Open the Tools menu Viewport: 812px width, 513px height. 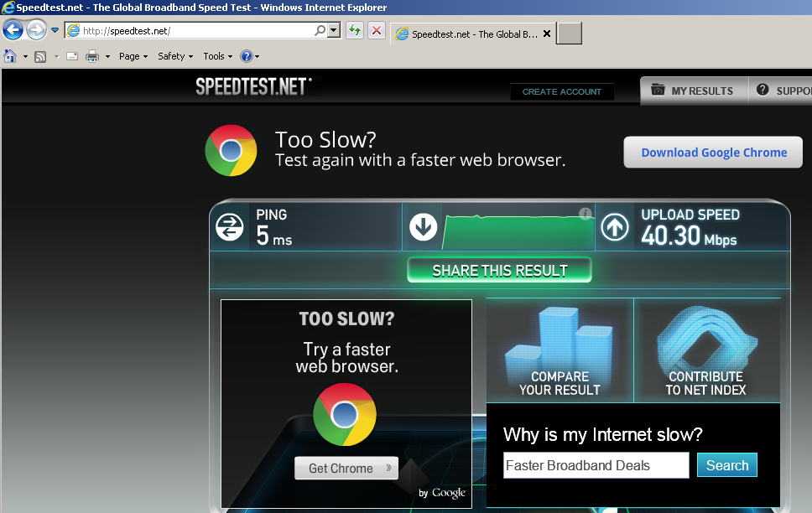coord(217,56)
